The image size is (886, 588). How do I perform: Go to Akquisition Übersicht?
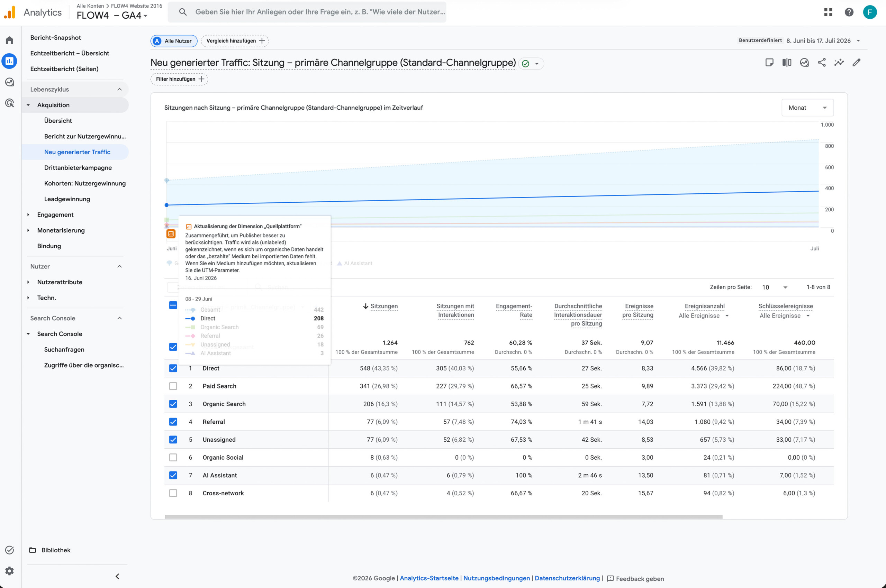[58, 121]
